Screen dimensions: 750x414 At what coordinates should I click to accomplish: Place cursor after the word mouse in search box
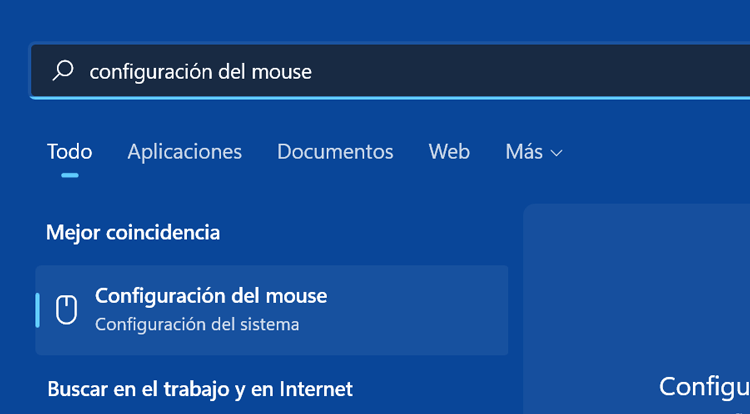pyautogui.click(x=313, y=71)
